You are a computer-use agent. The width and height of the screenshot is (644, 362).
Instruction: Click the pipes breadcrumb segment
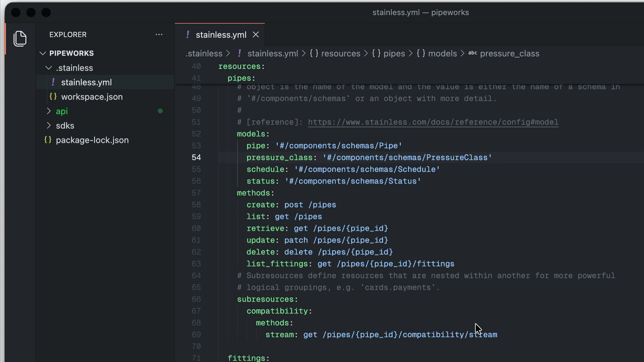[394, 54]
